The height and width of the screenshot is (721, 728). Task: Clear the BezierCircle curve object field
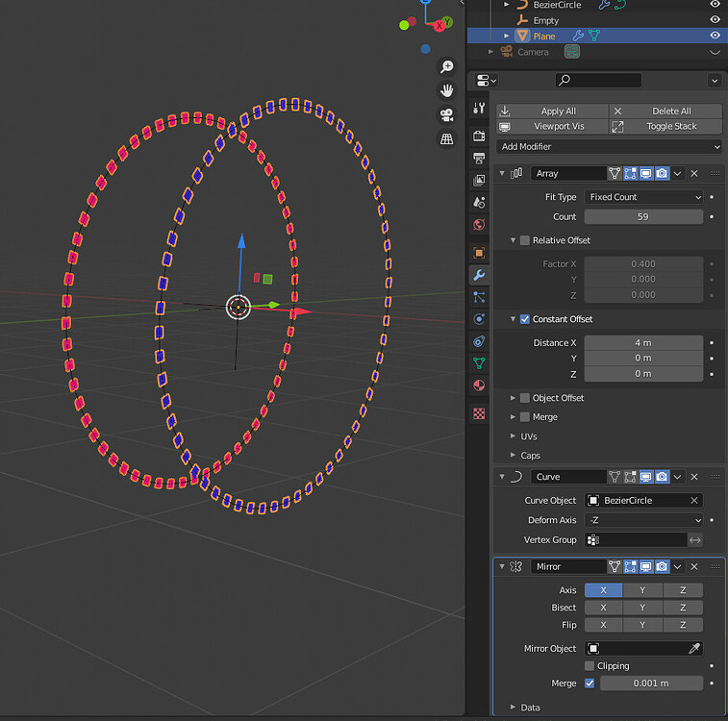pos(694,500)
